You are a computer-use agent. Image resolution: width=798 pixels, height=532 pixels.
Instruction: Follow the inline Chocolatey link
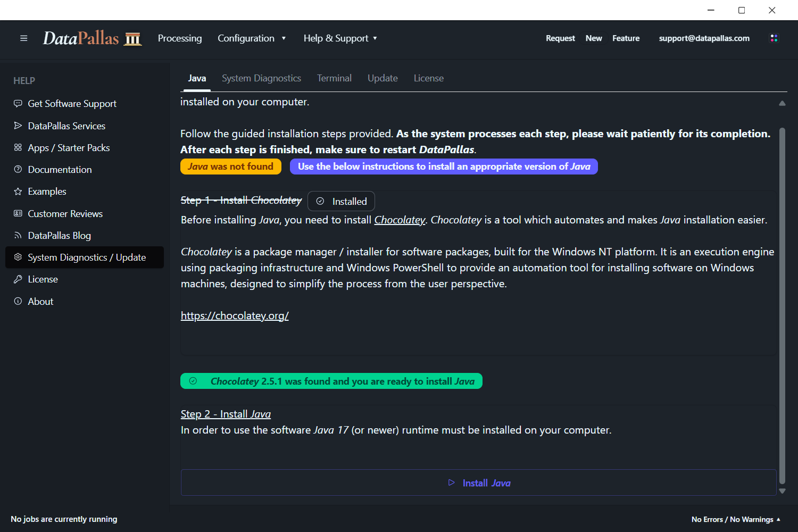point(400,220)
